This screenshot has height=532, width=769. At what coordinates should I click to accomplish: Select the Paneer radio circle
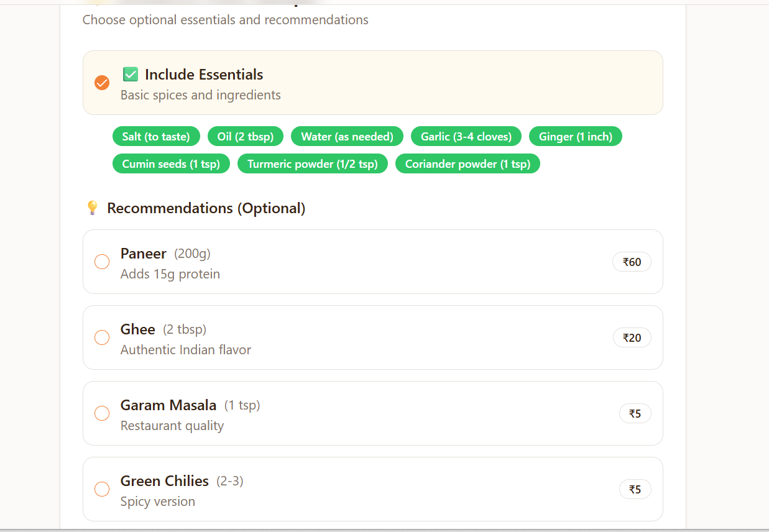point(102,262)
